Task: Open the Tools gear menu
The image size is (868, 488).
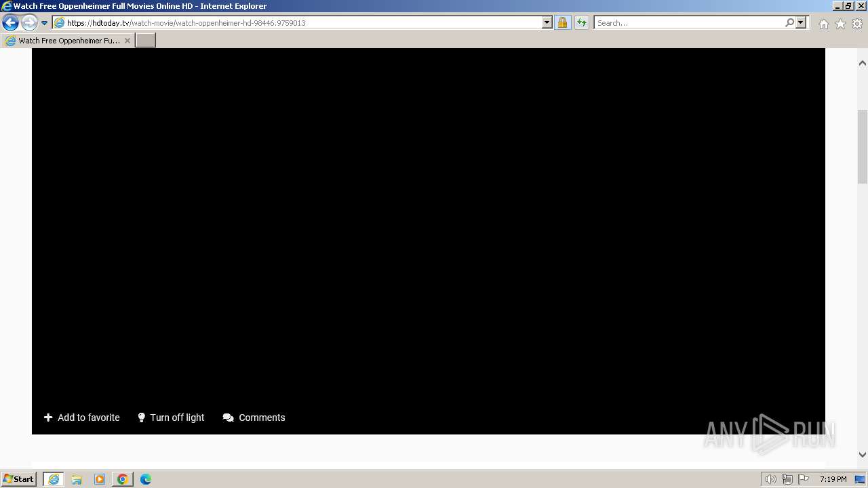Action: pos(857,24)
